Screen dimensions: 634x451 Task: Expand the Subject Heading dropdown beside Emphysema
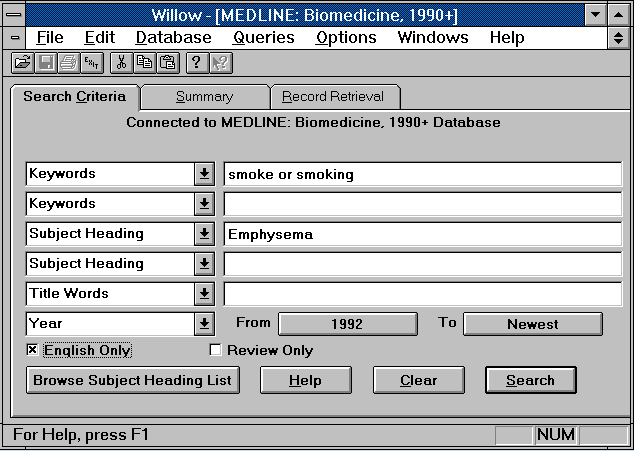204,234
